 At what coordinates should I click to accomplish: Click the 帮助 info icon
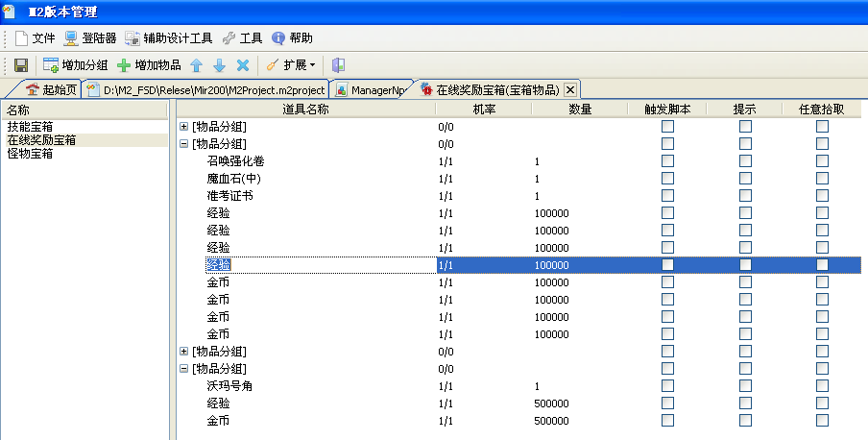pyautogui.click(x=278, y=38)
